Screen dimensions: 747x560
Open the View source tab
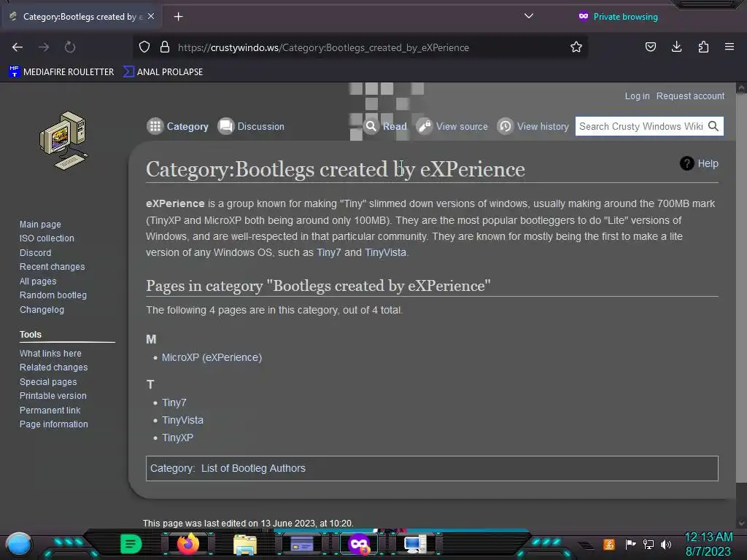pyautogui.click(x=452, y=126)
